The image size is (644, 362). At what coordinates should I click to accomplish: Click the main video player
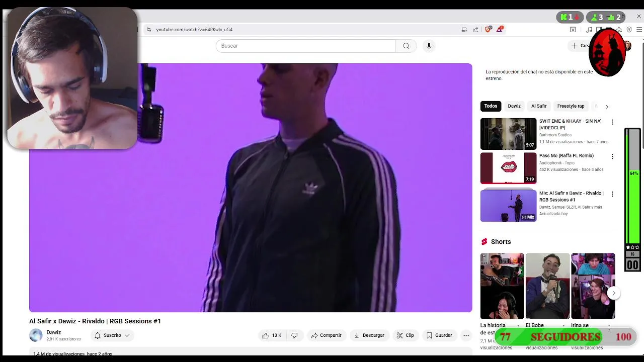251,188
